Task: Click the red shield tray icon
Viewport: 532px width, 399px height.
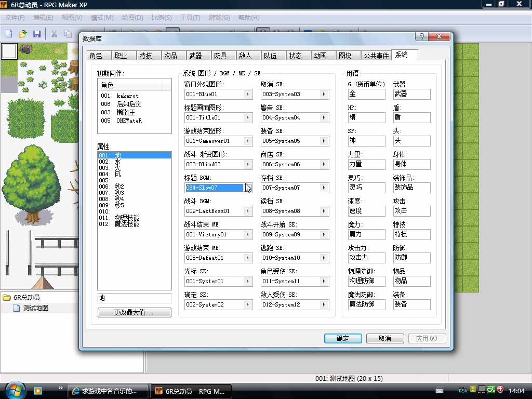Action: 500,390
